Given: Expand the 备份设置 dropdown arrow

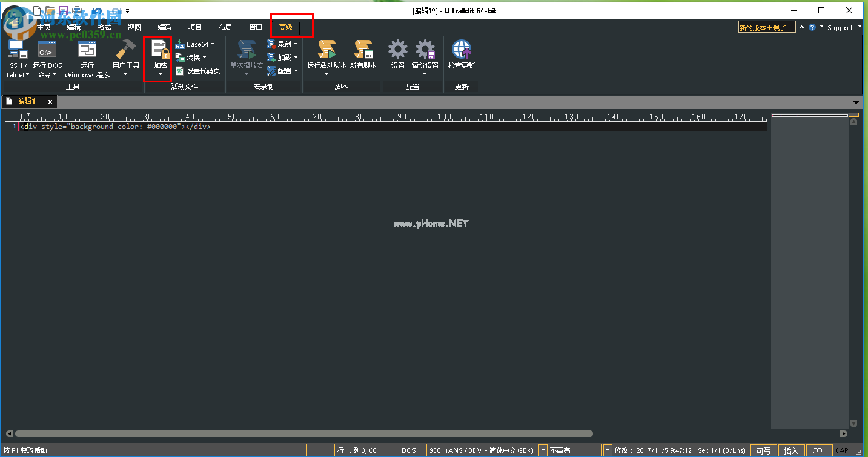Looking at the screenshot, I should 425,74.
